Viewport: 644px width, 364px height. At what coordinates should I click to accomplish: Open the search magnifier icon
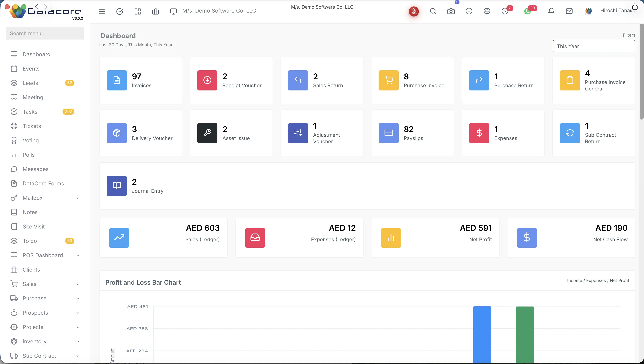tap(433, 11)
